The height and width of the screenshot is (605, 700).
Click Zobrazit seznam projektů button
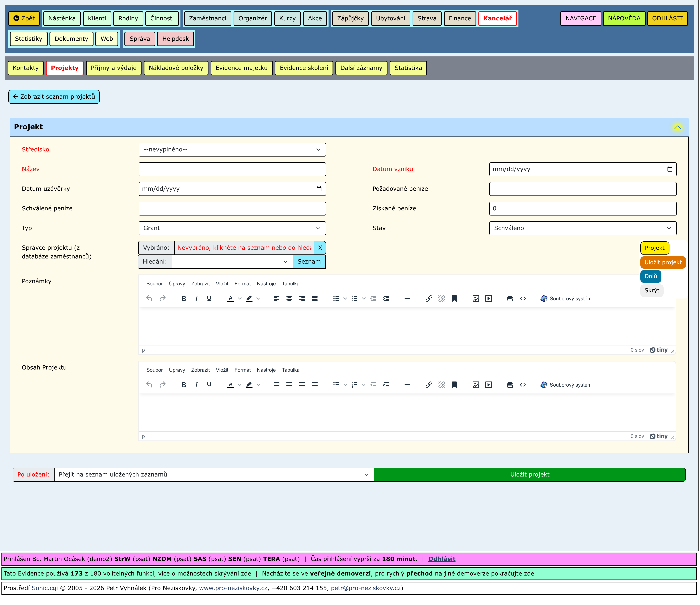coord(54,97)
